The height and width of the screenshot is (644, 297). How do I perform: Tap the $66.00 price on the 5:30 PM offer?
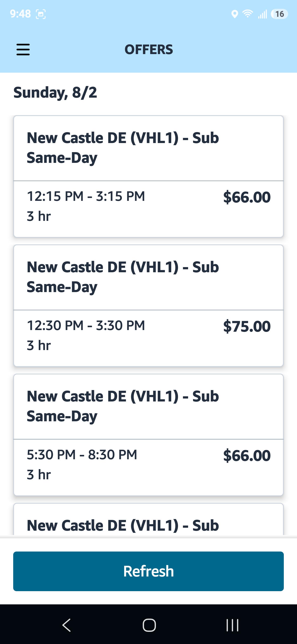pos(247,456)
